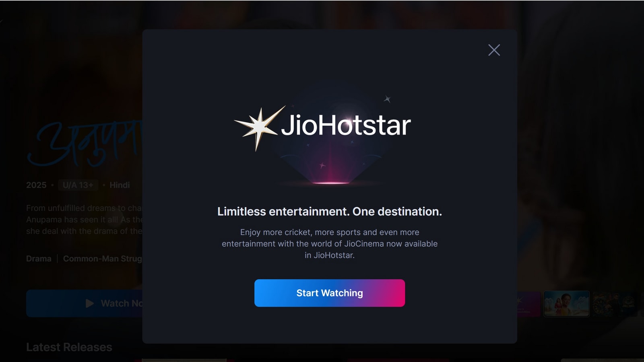Click the Drama genre tag
Viewport: 644px width, 362px height.
39,259
